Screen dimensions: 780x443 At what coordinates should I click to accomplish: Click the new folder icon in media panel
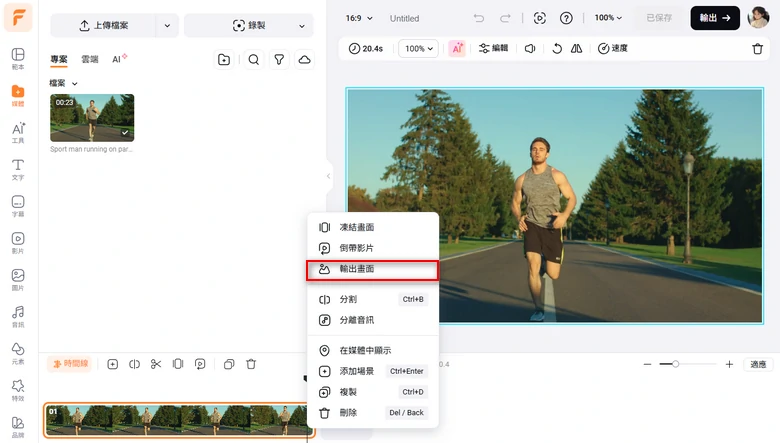click(x=224, y=60)
